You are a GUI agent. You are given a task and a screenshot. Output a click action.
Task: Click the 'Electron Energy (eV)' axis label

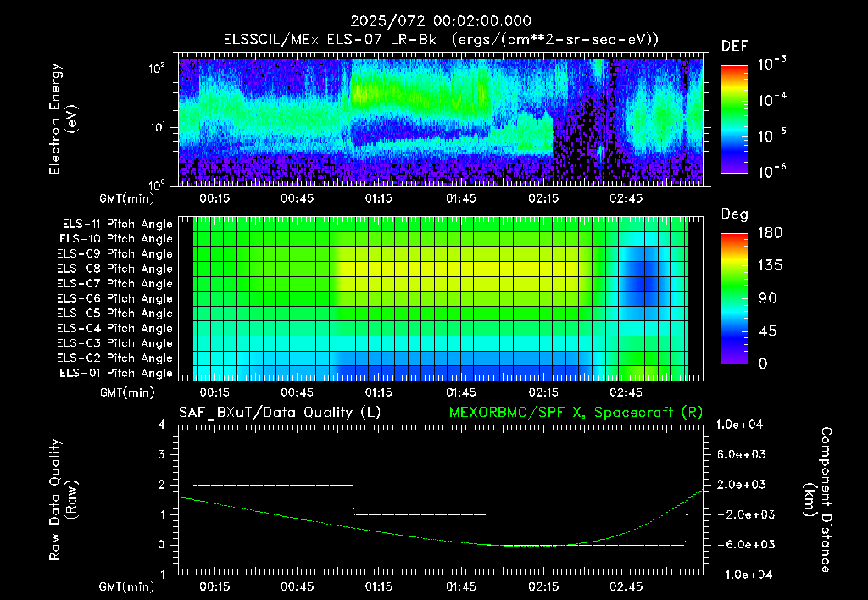coord(63,119)
